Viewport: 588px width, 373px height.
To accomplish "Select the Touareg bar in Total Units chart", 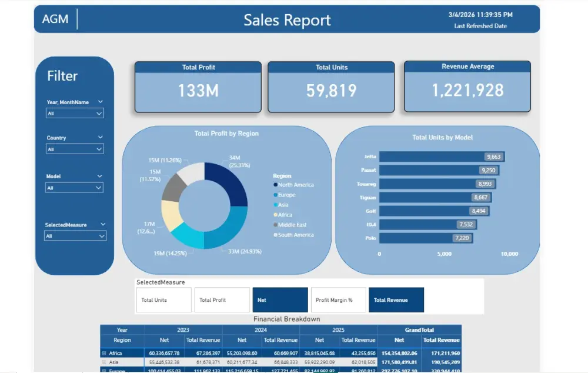I will click(x=437, y=184).
